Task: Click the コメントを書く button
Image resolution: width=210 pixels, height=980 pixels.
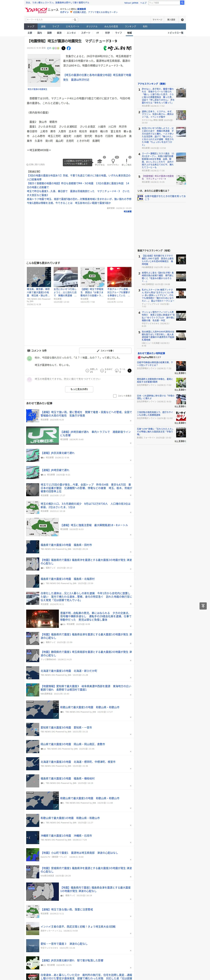Action: coord(105,351)
